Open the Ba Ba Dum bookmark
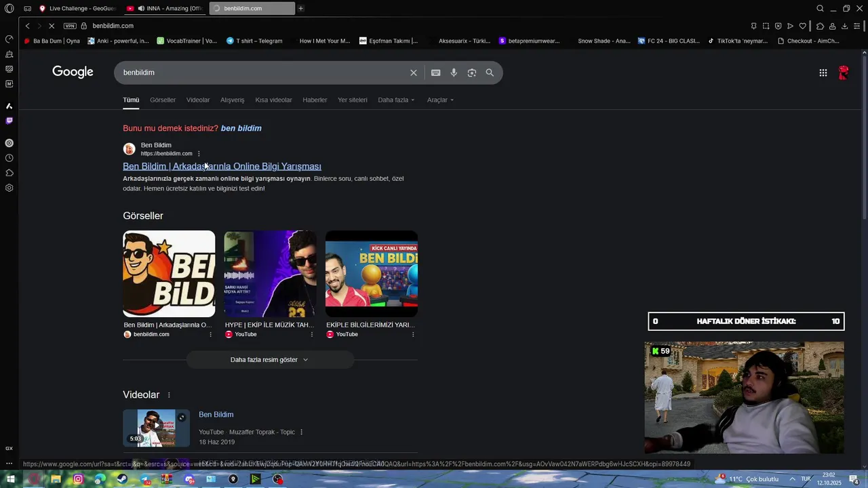 point(52,41)
